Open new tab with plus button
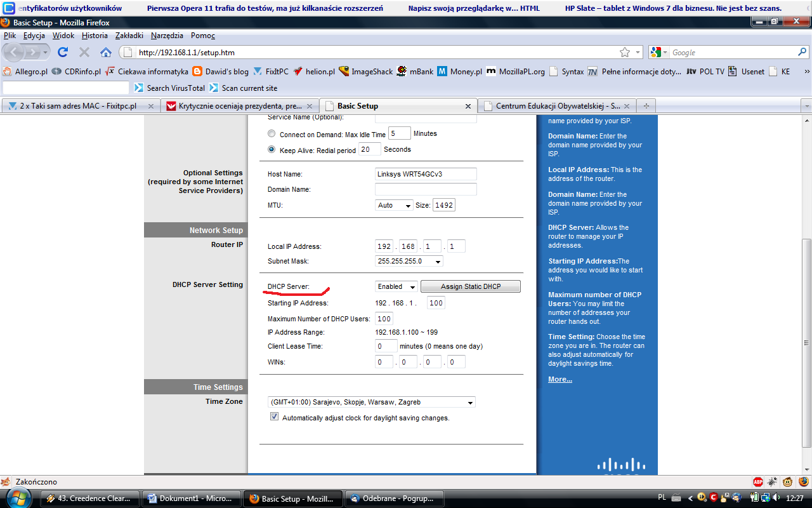812x508 pixels. (646, 106)
